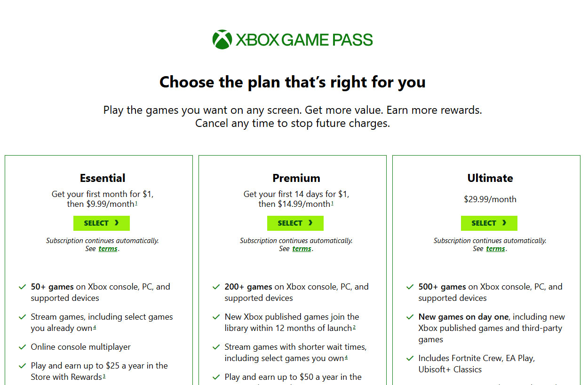Click checkmark beside 'New games on day one'

(x=410, y=317)
